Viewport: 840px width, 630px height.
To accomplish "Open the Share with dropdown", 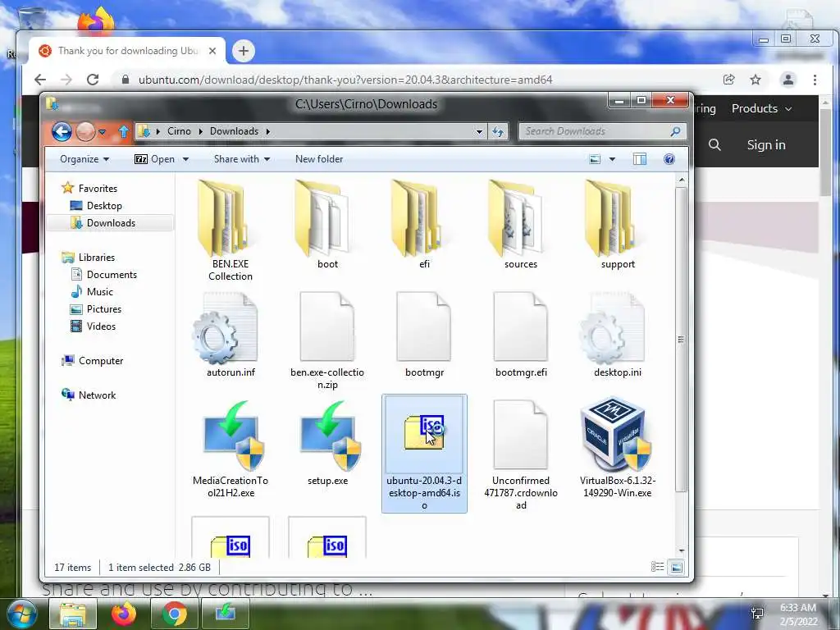I will coord(242,159).
